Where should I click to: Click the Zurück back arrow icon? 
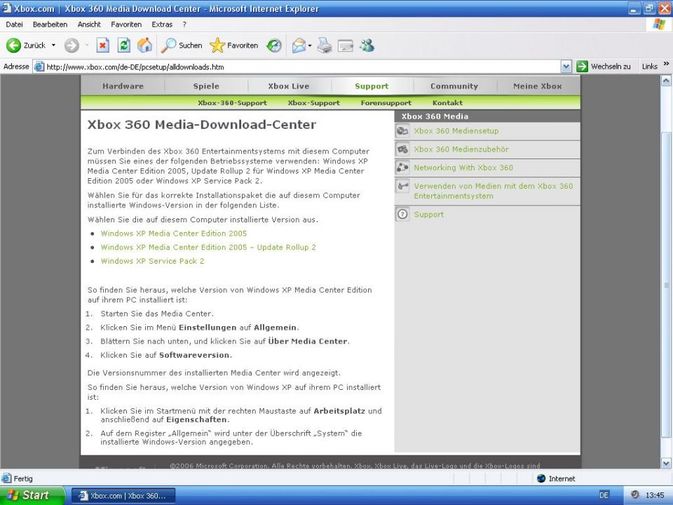point(13,45)
